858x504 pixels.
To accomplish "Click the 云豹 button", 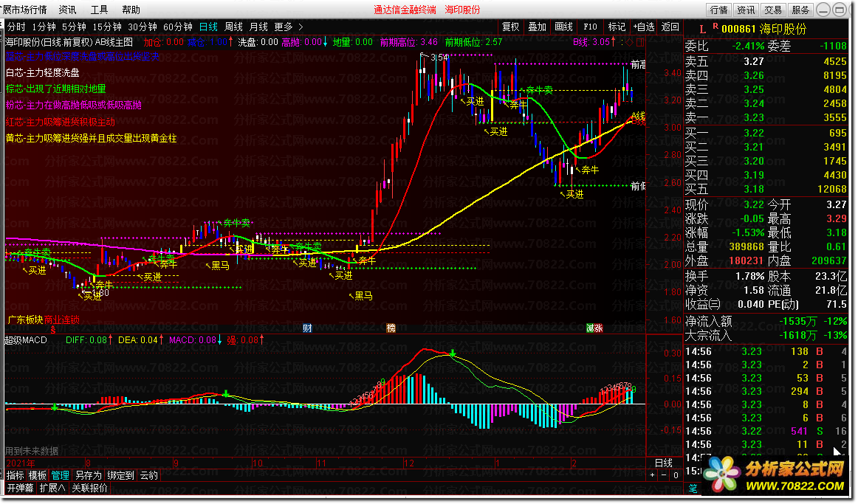I will tap(149, 475).
